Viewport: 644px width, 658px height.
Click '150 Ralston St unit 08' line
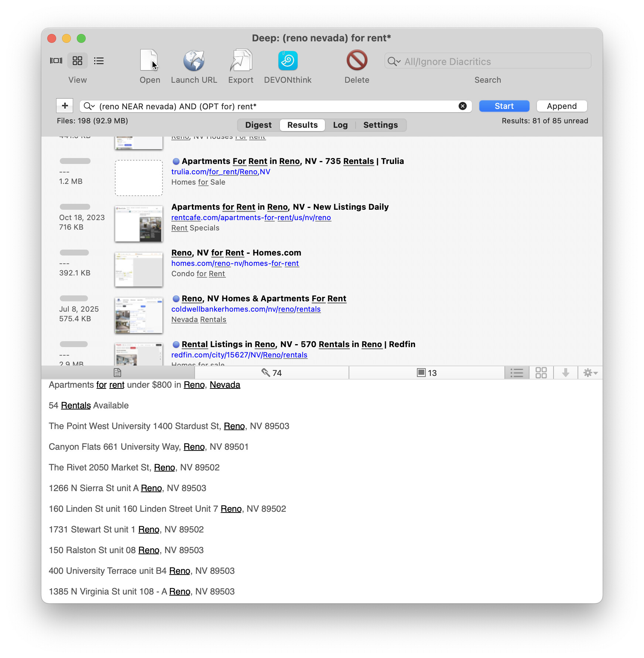coord(126,550)
